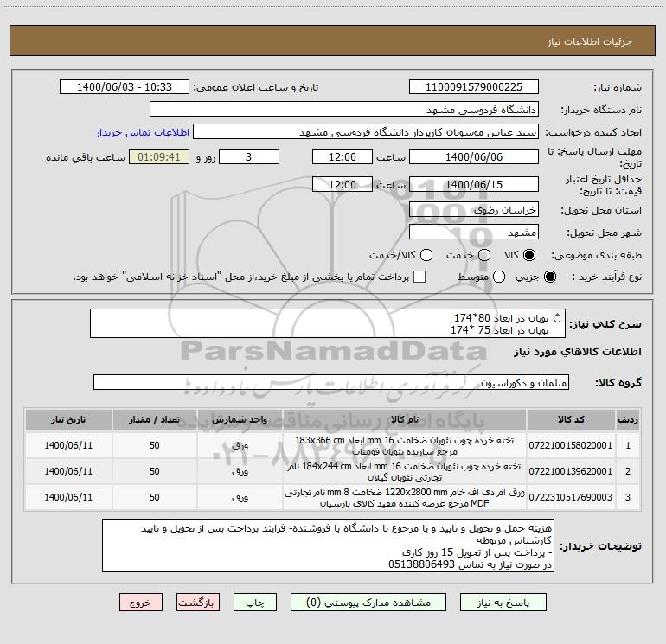
Task: Click the پاسخ به نیاز button
Action: 503,603
